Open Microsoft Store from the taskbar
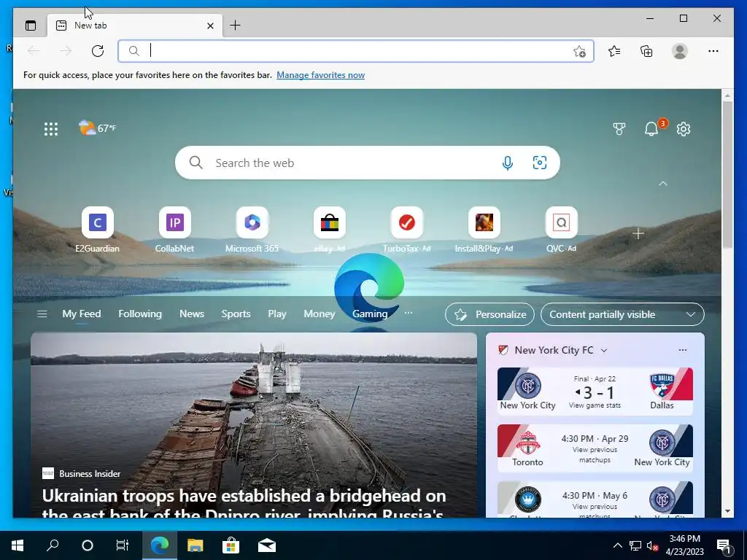Screen dimensions: 747x560 tap(231, 545)
